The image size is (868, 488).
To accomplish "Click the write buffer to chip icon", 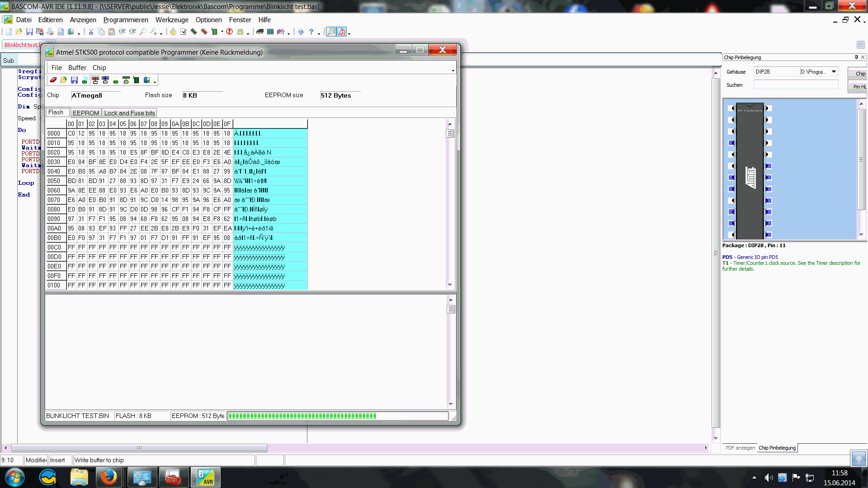I will pyautogui.click(x=95, y=80).
